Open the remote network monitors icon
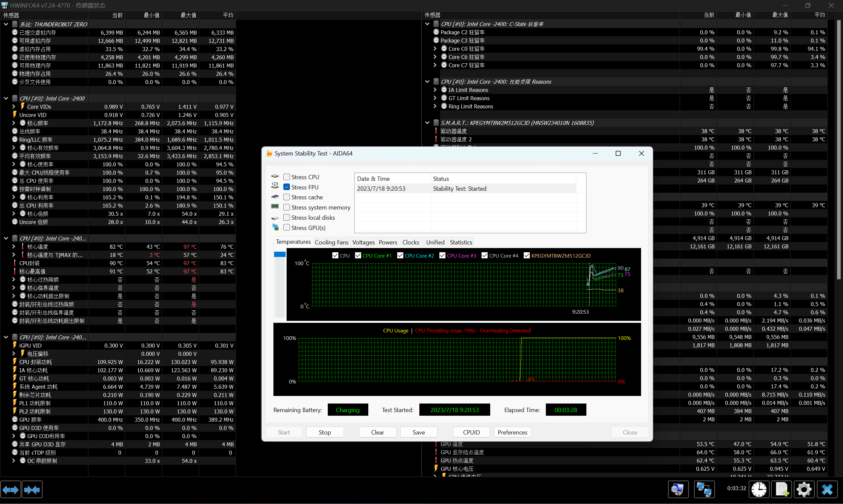 point(704,490)
